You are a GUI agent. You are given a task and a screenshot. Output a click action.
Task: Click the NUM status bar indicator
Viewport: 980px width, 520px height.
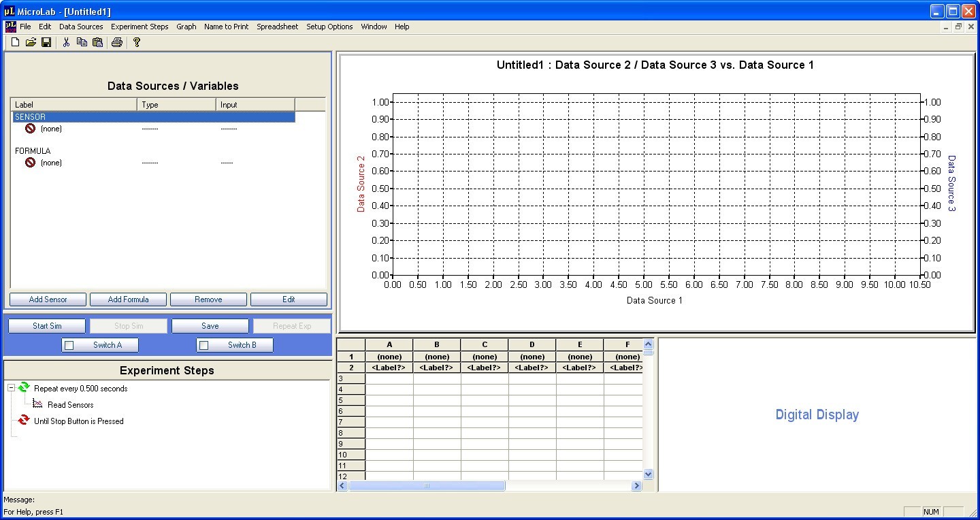932,512
